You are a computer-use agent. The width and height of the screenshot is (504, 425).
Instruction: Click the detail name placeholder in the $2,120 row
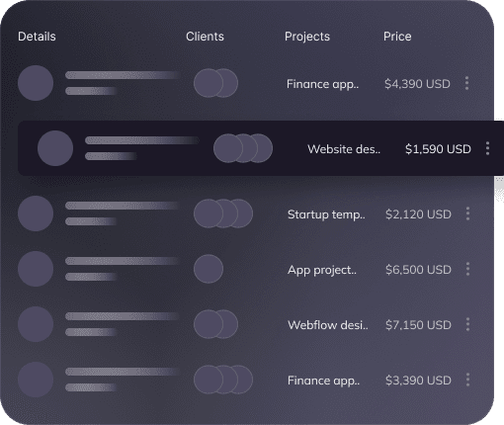click(x=123, y=206)
